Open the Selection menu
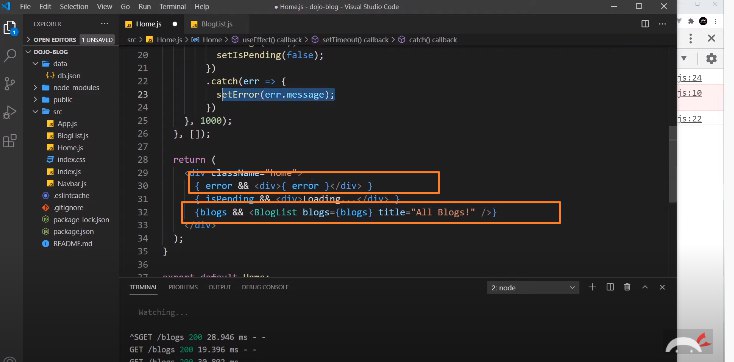 [x=73, y=7]
